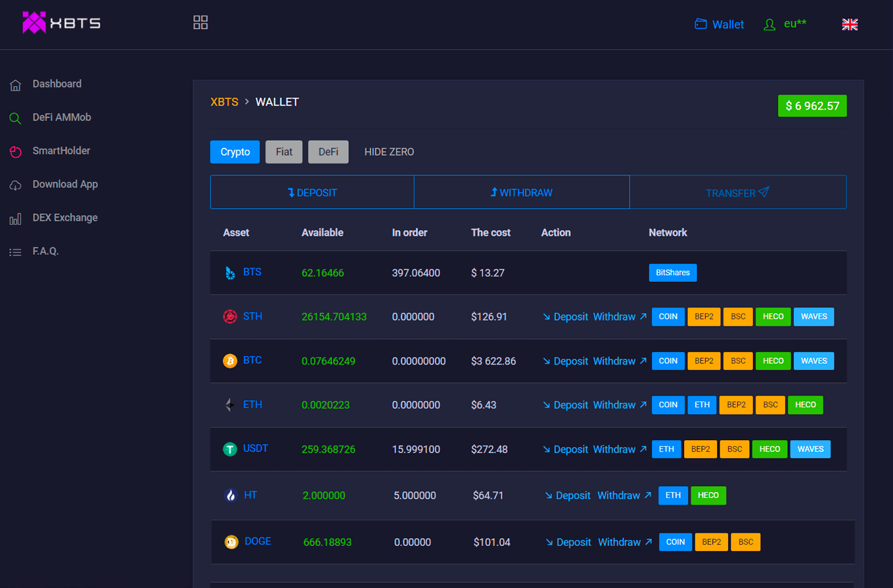Viewport: 893px width, 588px height.
Task: Click the USDT tether icon
Action: coord(230,449)
